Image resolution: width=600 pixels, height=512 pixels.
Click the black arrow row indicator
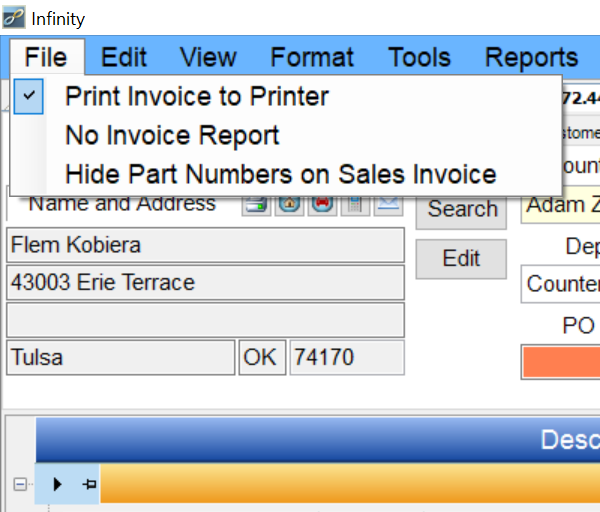[57, 485]
